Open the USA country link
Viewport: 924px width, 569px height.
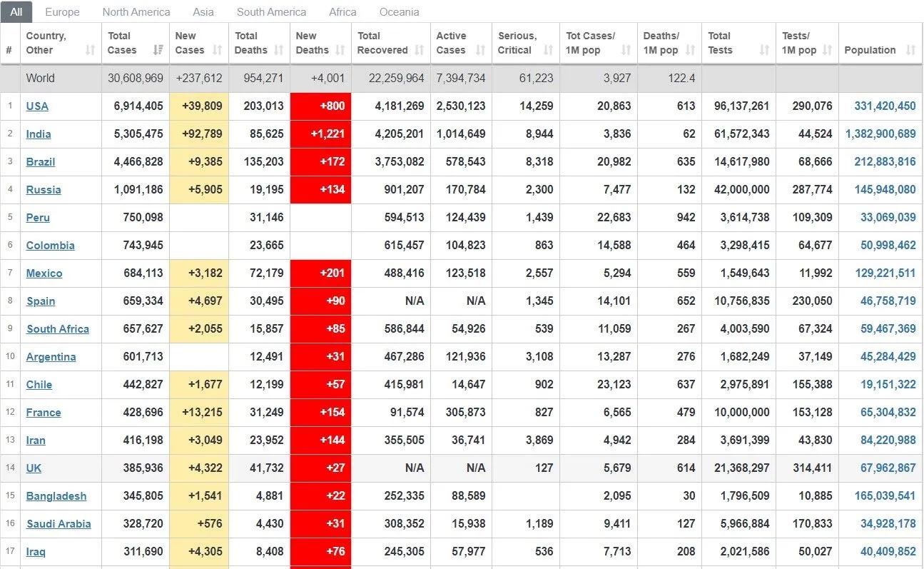click(37, 106)
